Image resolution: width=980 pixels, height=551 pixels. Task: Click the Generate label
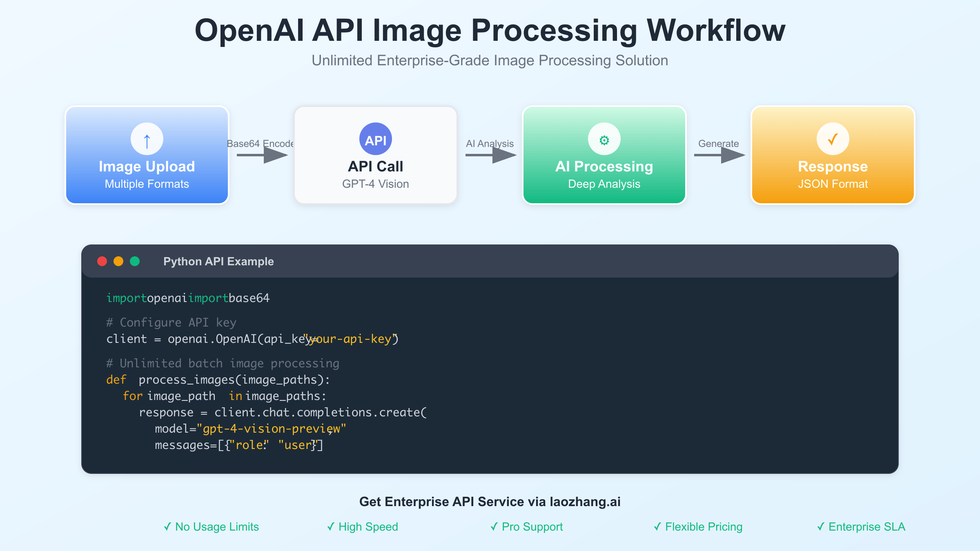click(x=719, y=144)
